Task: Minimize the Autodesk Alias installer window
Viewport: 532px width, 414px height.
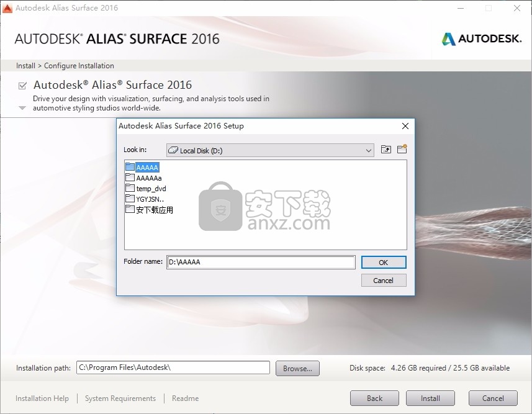Action: tap(461, 8)
